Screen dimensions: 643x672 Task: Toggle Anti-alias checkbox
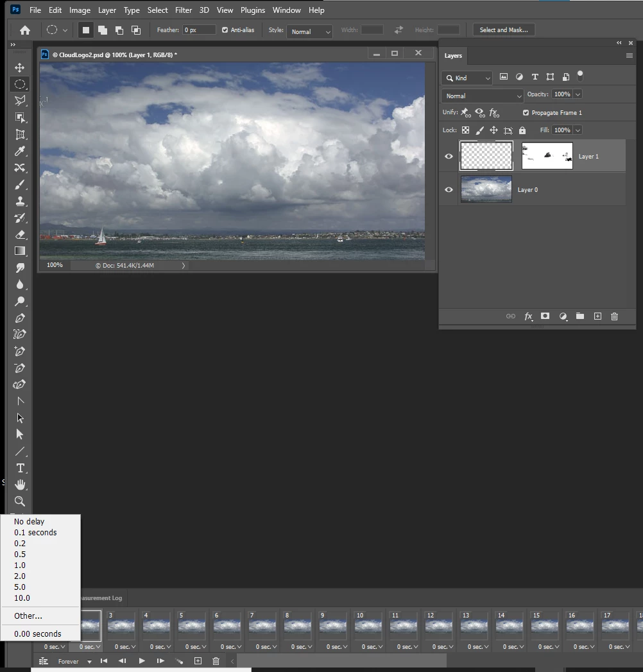click(225, 30)
